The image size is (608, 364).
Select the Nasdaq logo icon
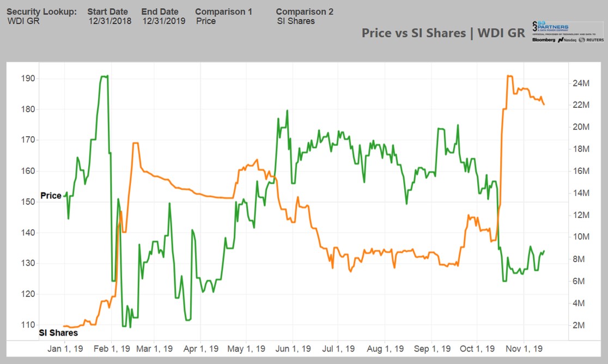tap(560, 39)
